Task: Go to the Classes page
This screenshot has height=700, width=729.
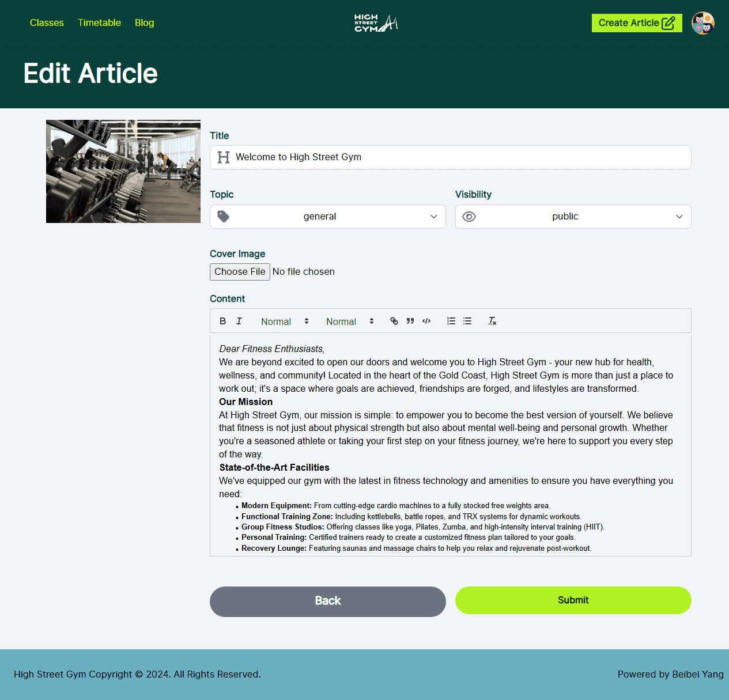Action: point(47,22)
